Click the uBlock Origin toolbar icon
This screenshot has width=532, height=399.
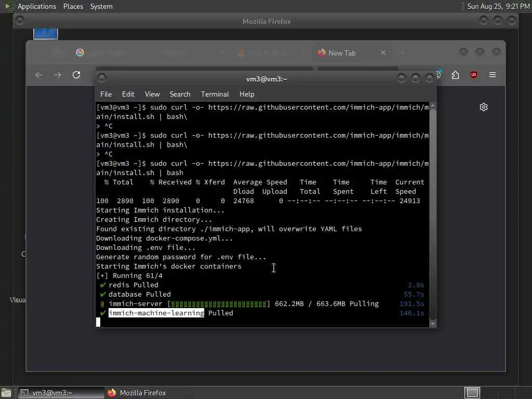pyautogui.click(x=474, y=75)
